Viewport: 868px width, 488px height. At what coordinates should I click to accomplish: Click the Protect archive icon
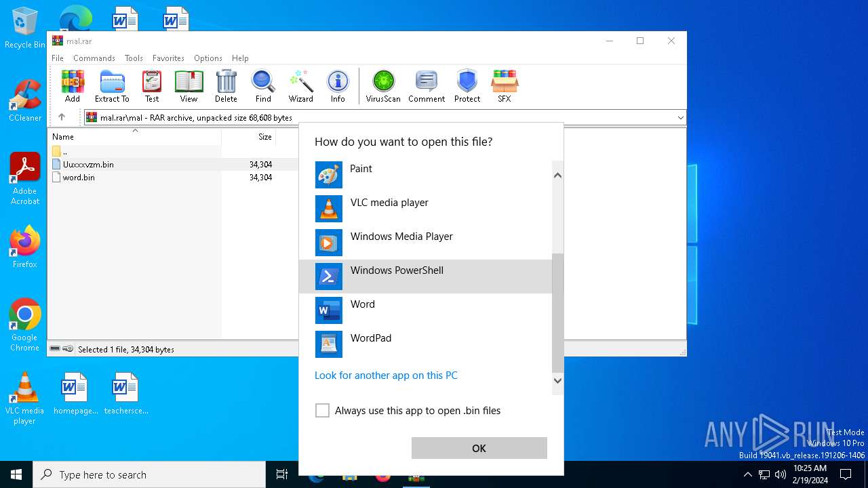click(x=467, y=86)
